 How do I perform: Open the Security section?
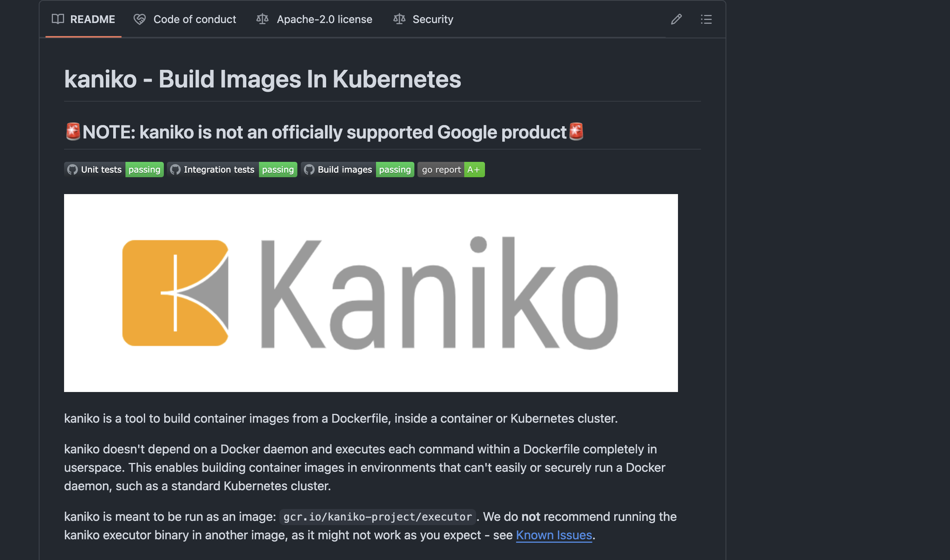(433, 19)
